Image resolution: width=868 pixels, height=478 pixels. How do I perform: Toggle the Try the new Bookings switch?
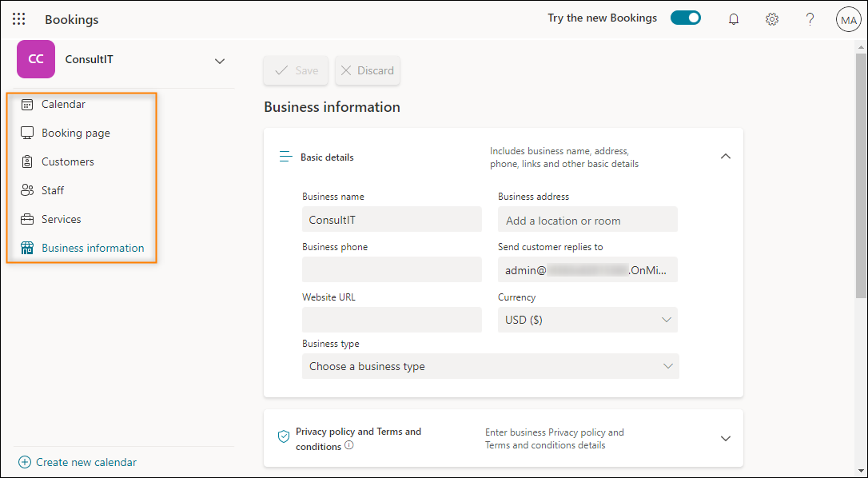(x=685, y=18)
